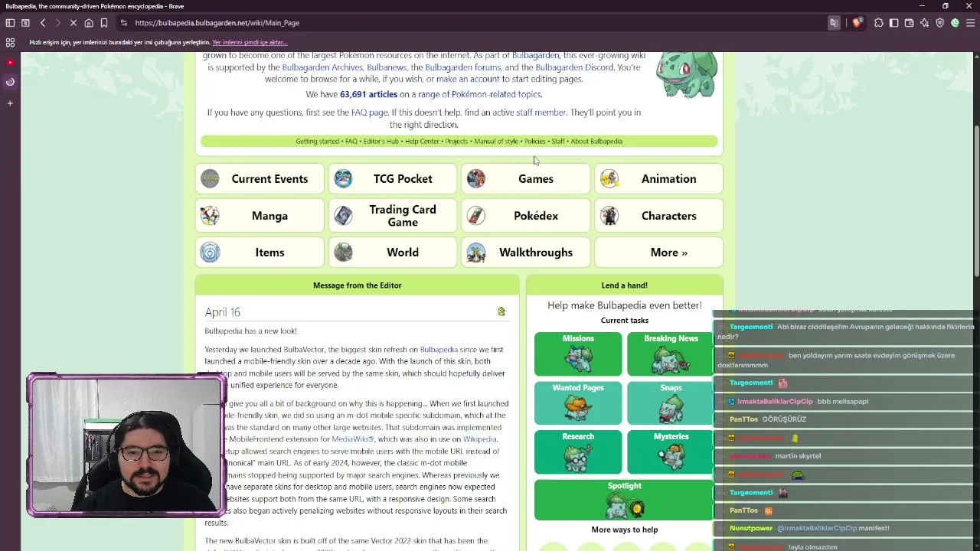Image resolution: width=980 pixels, height=551 pixels.
Task: Open the Animation tile
Action: click(x=659, y=179)
